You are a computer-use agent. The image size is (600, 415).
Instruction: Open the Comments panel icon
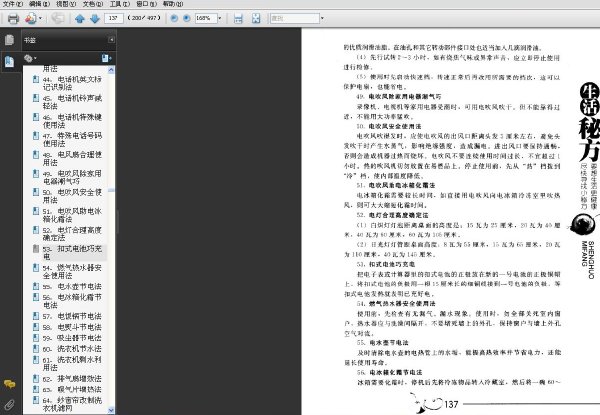(9, 384)
